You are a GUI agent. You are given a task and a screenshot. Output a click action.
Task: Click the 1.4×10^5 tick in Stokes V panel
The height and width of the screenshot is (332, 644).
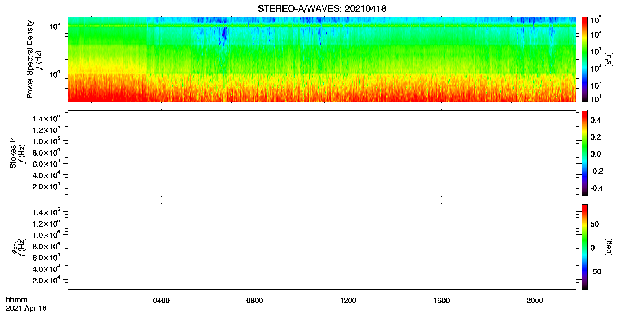coord(46,118)
